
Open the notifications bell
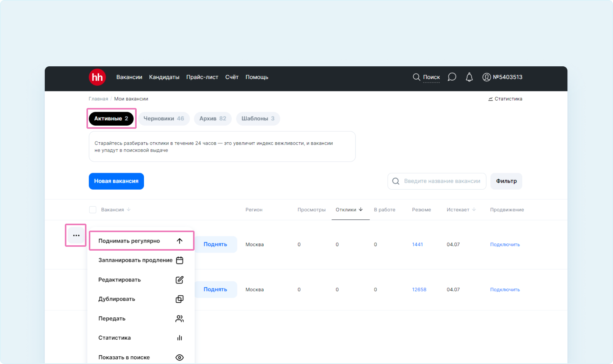point(469,77)
